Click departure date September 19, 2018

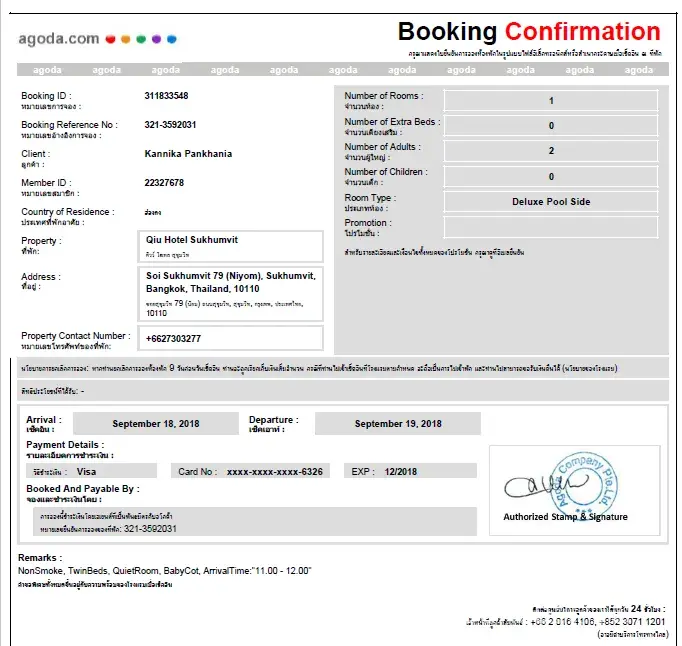(x=398, y=424)
